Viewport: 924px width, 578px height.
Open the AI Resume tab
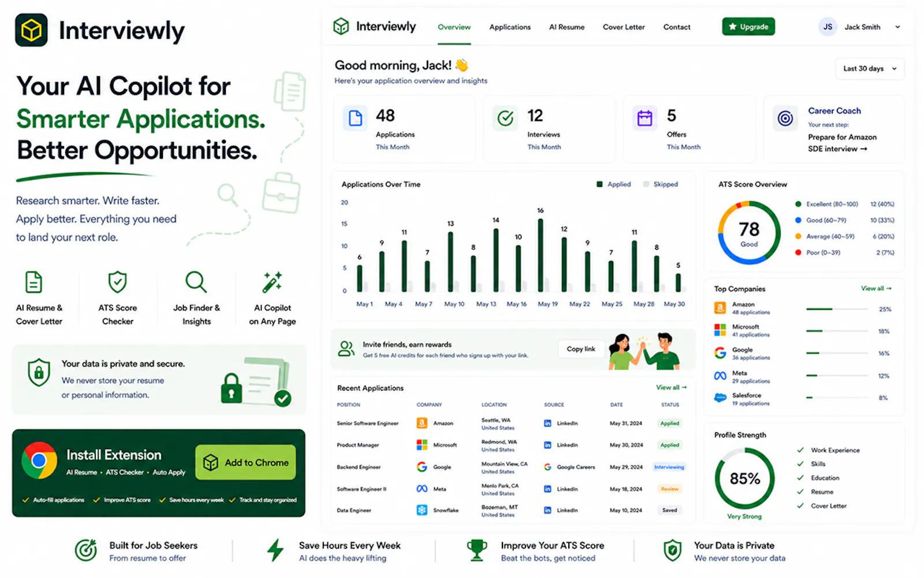(567, 27)
